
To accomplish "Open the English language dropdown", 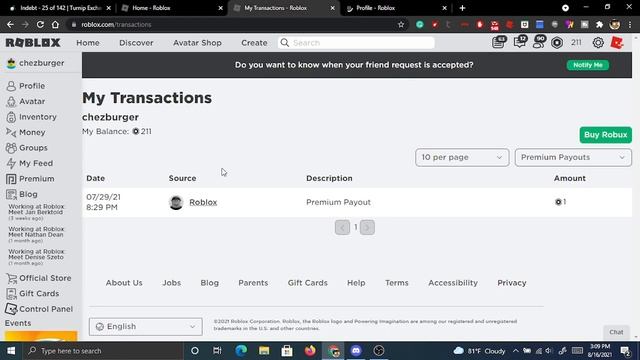I will [146, 327].
